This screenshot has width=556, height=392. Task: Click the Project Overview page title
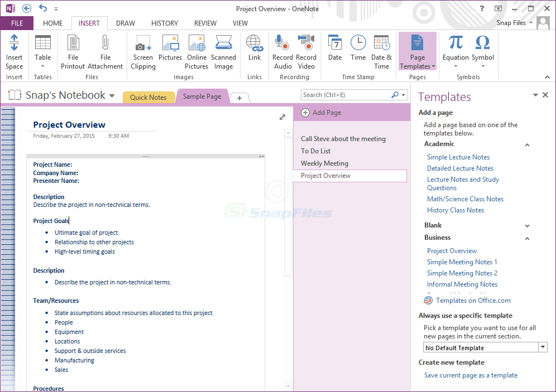click(69, 125)
